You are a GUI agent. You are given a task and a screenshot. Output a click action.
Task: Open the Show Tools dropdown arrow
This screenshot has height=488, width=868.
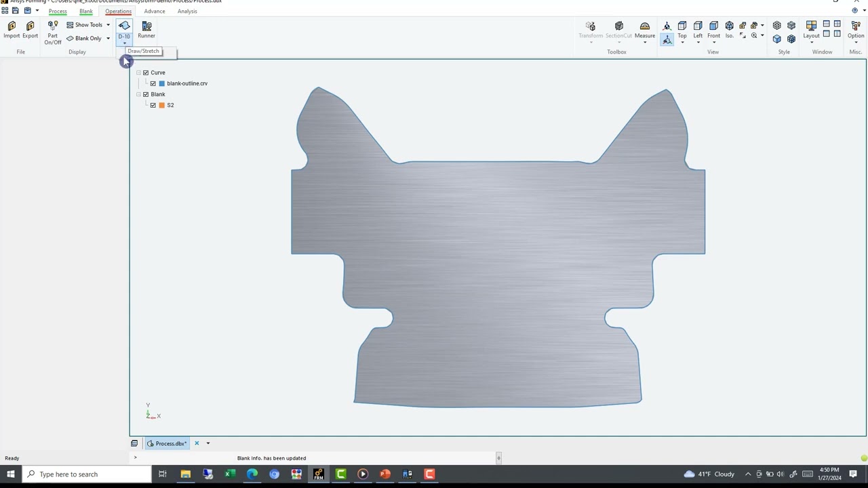[x=108, y=25]
